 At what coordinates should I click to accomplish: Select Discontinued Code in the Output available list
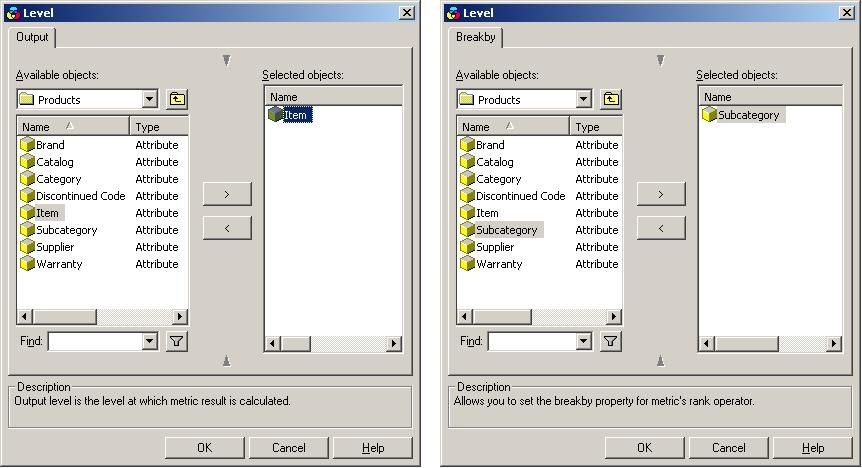point(80,196)
